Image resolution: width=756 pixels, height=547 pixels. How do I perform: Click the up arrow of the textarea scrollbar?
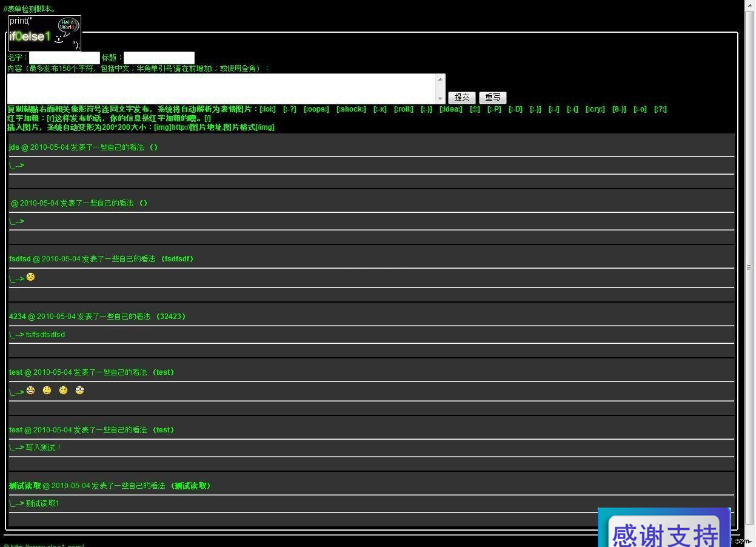(441, 79)
